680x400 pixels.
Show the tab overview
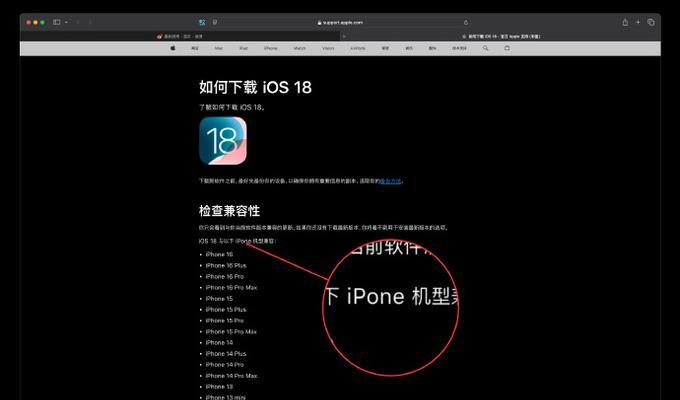(651, 22)
